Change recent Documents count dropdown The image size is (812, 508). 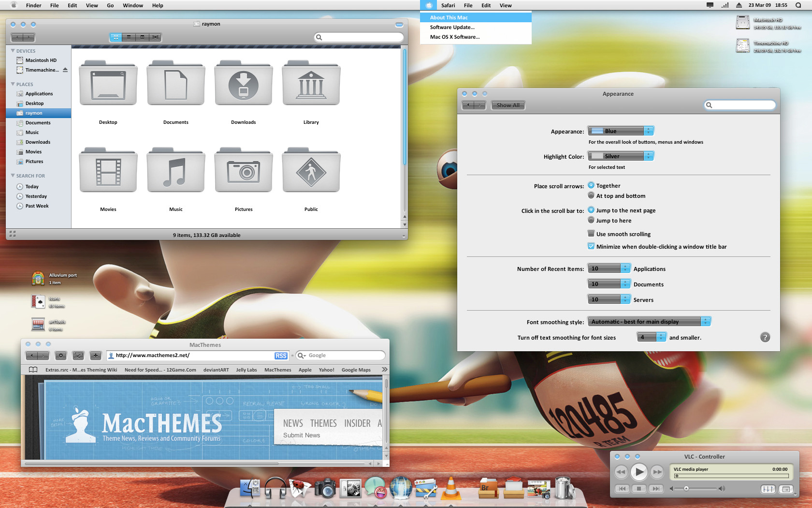(609, 284)
